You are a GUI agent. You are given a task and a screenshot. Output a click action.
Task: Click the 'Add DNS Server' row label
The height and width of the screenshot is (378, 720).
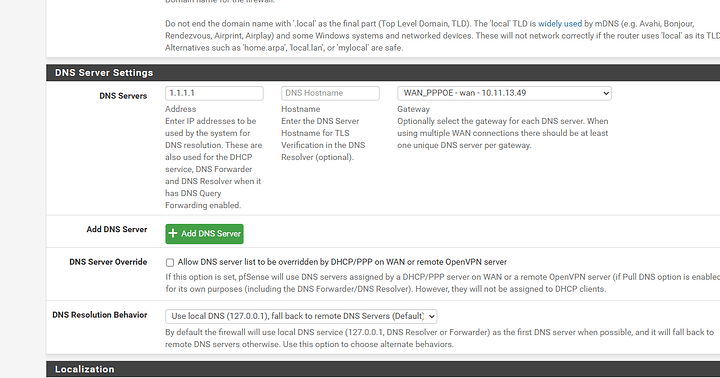[117, 229]
